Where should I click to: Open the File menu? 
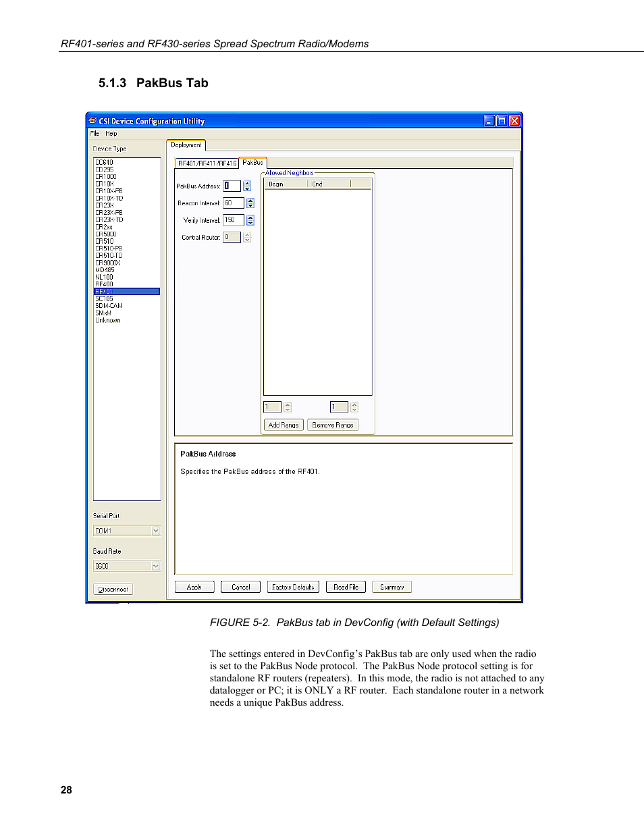[x=95, y=134]
